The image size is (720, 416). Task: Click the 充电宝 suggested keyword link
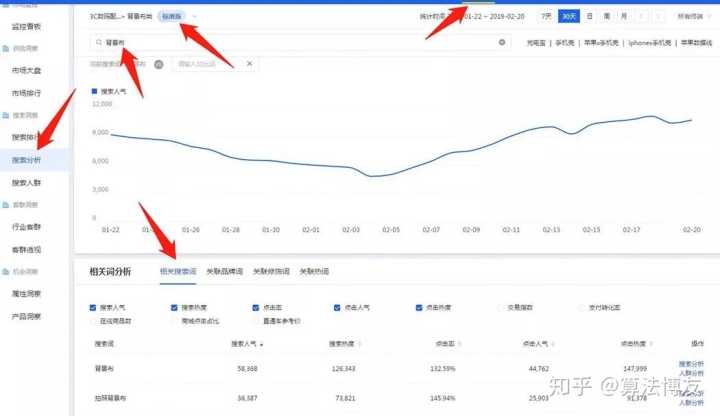pos(536,43)
